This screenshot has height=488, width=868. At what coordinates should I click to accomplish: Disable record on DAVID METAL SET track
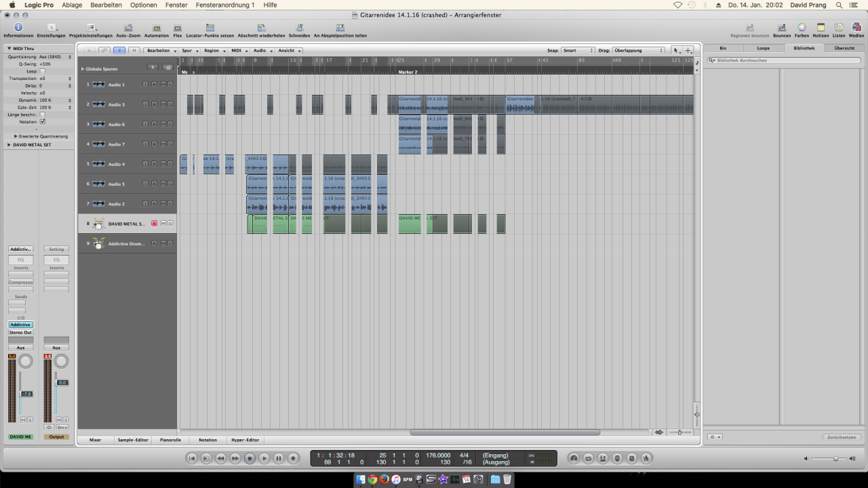[154, 224]
